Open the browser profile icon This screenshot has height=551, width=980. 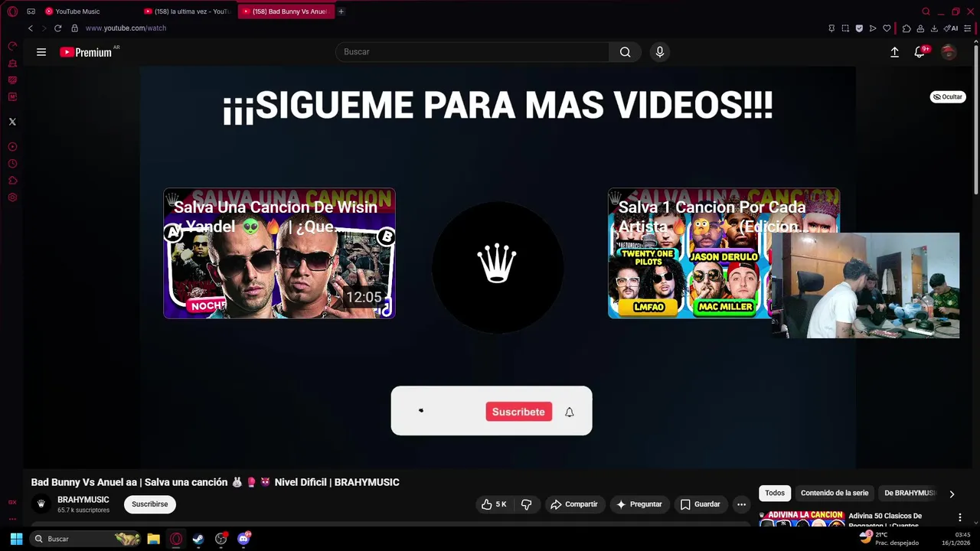920,28
